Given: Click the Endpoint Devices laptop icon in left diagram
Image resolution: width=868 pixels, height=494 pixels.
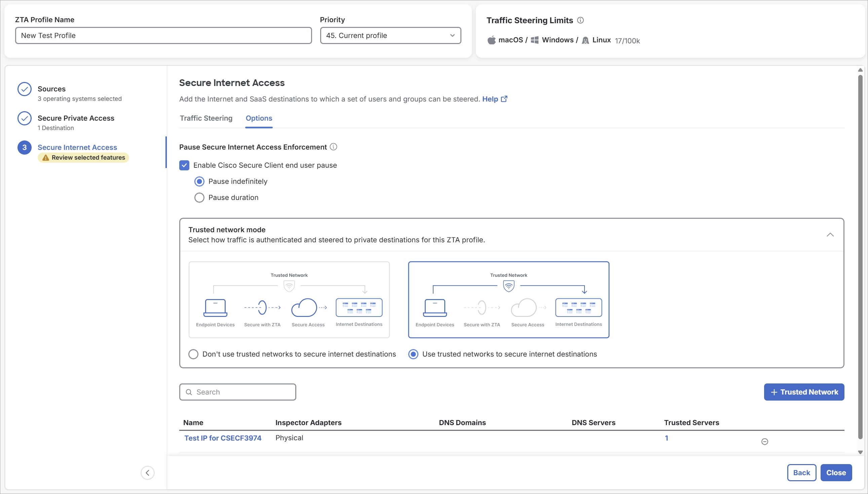Looking at the screenshot, I should click(x=215, y=307).
